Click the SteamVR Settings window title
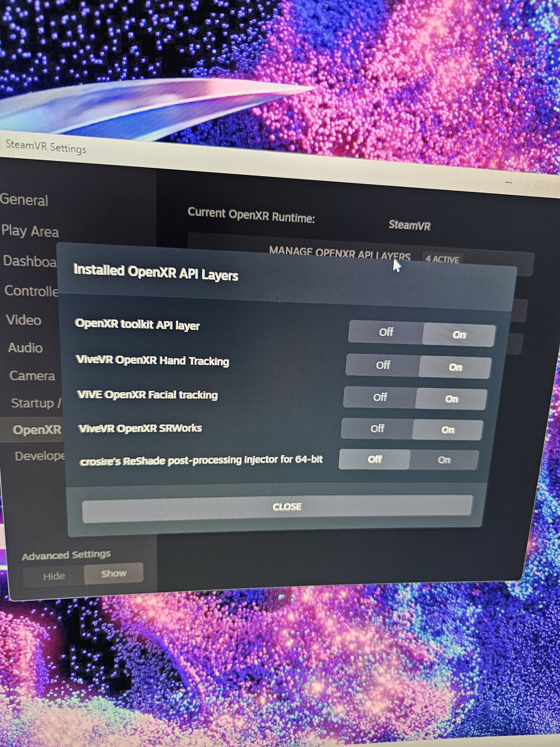The width and height of the screenshot is (560, 747). [x=46, y=147]
